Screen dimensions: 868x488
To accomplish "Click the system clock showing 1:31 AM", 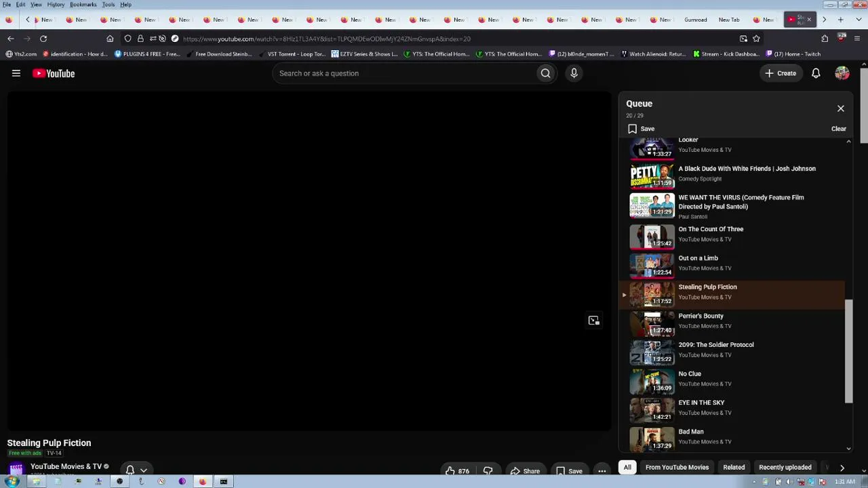I will click(x=845, y=482).
